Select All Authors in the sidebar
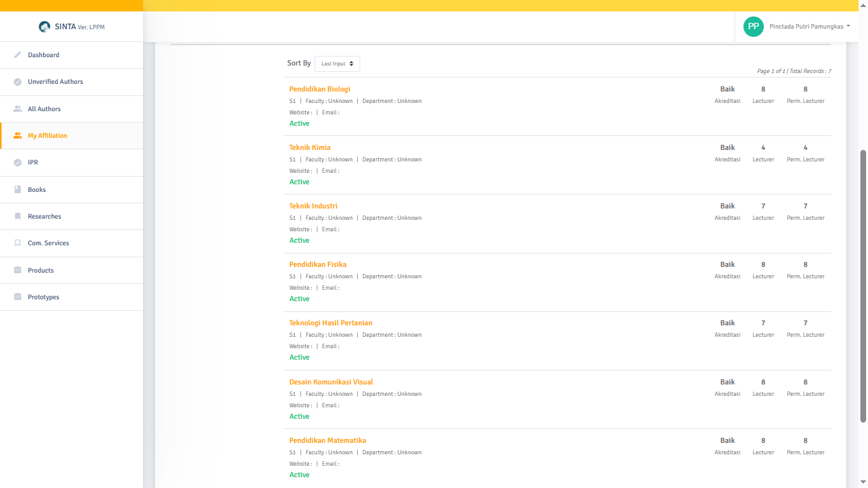 (71, 109)
